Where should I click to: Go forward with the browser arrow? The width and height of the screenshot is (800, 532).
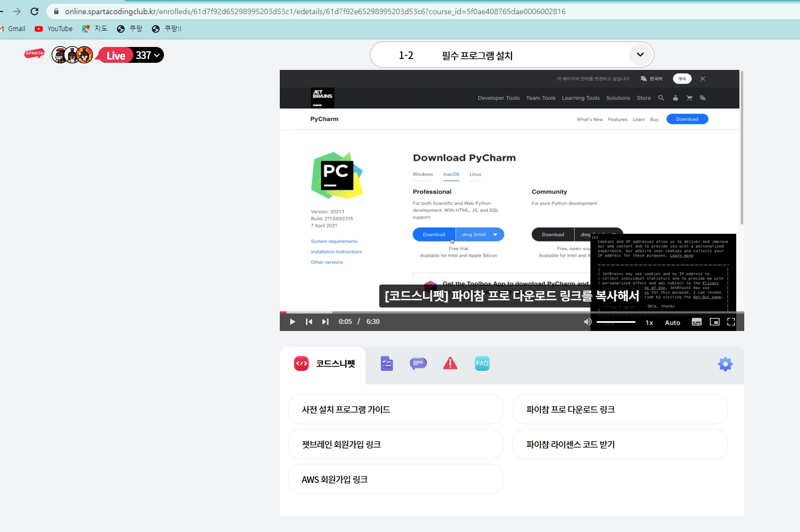(17, 11)
